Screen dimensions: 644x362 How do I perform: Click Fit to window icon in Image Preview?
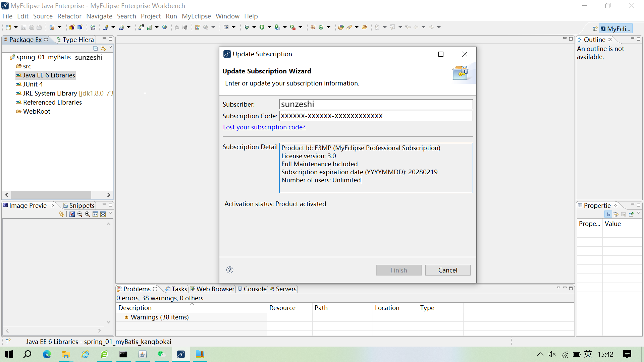tap(103, 214)
